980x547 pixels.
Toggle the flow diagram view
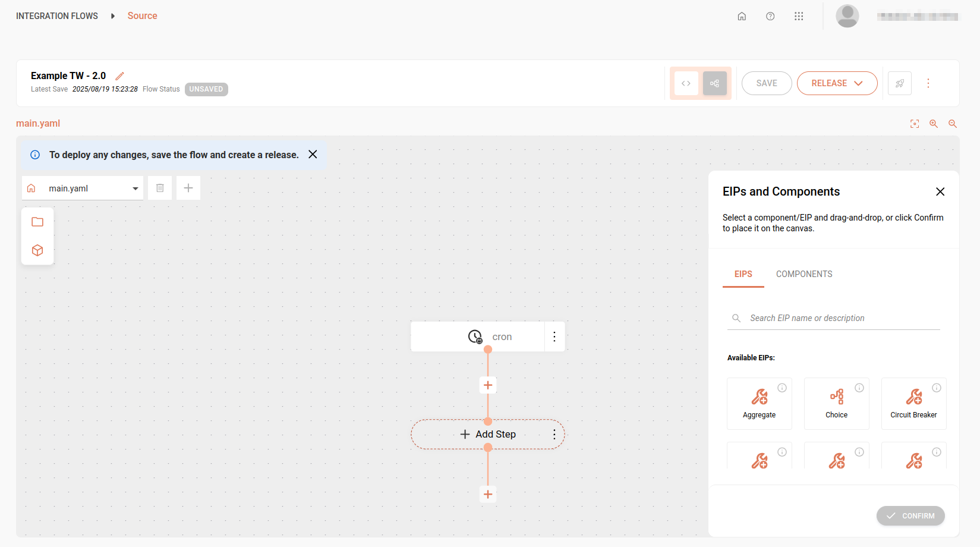tap(714, 83)
